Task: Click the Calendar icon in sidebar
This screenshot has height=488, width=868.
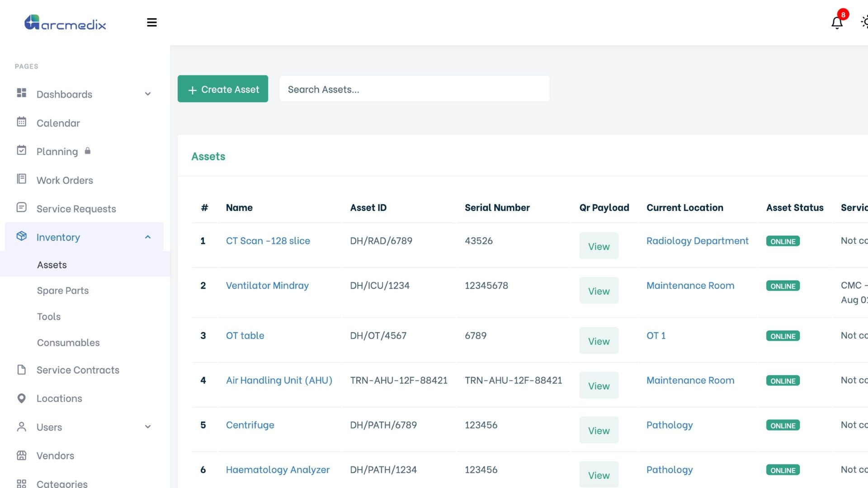Action: (x=21, y=122)
